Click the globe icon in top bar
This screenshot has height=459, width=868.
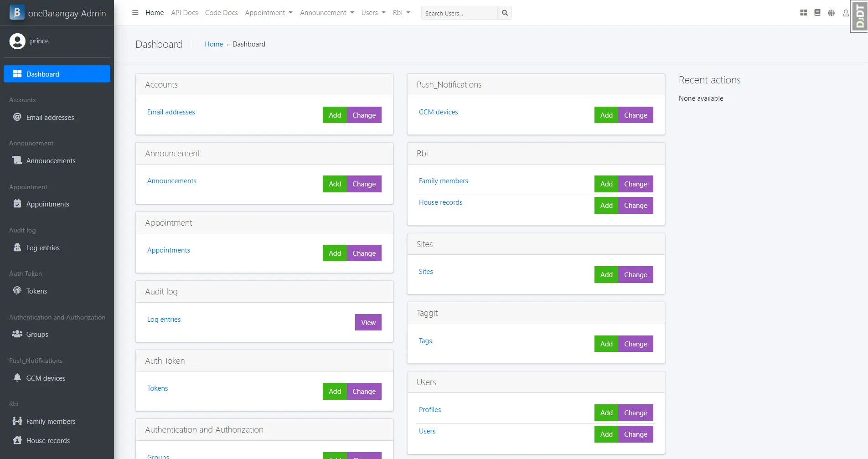[832, 13]
